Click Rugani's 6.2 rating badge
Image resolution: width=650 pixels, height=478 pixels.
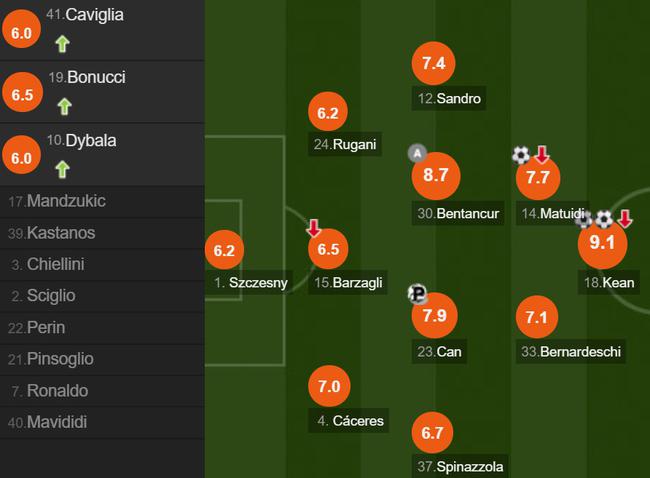coord(329,114)
